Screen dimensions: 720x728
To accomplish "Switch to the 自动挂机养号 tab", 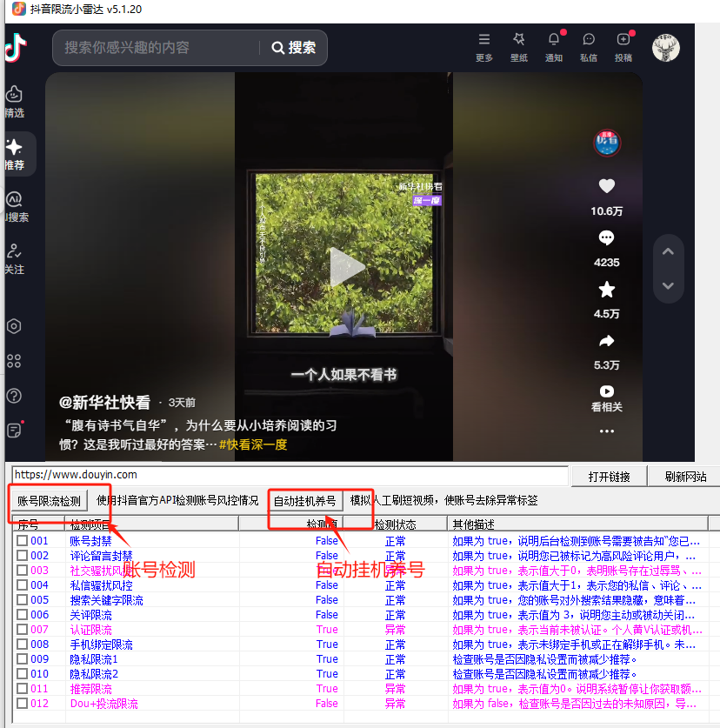I will pos(302,500).
